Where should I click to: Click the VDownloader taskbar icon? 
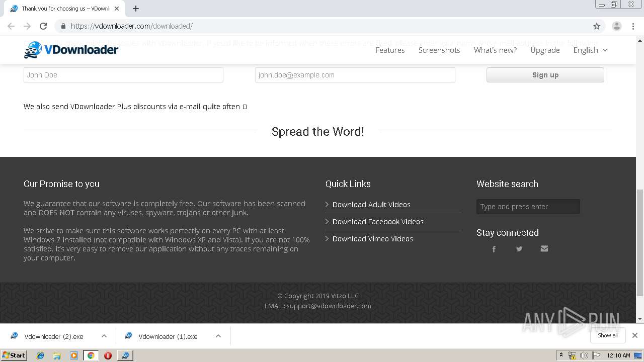click(x=125, y=355)
